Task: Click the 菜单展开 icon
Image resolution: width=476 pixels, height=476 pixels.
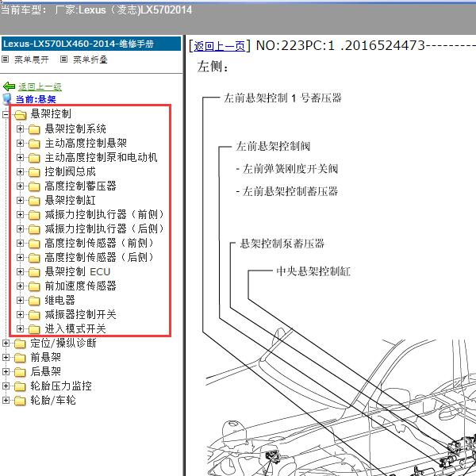Action: pos(6,59)
